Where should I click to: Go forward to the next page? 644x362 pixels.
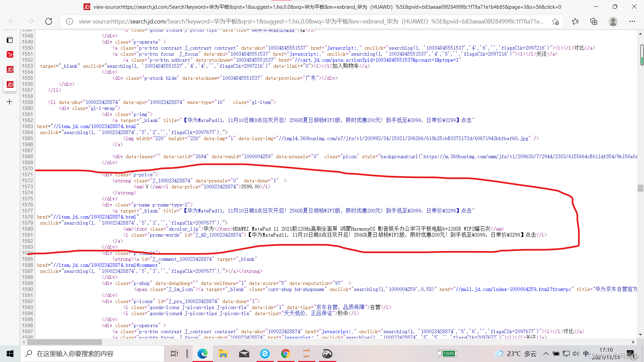pyautogui.click(x=30, y=21)
